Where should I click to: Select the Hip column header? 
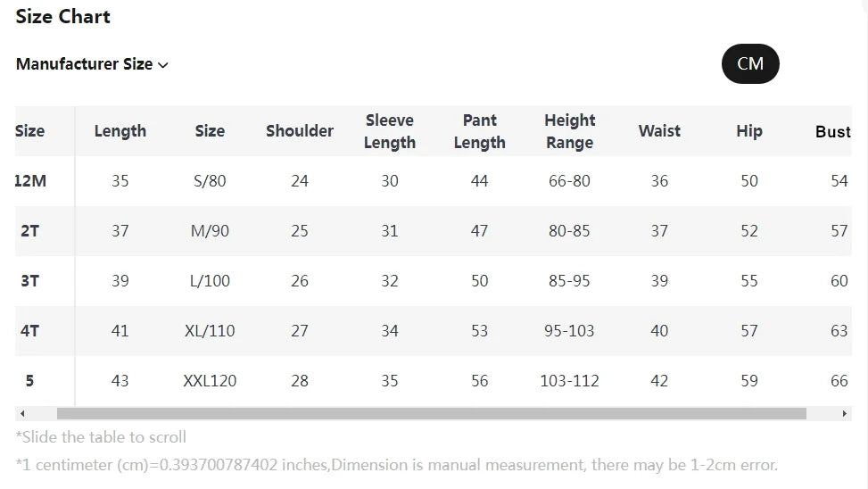[x=749, y=131]
